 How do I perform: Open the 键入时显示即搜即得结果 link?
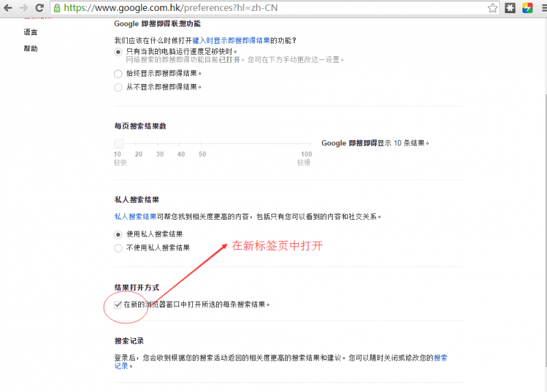pos(231,41)
